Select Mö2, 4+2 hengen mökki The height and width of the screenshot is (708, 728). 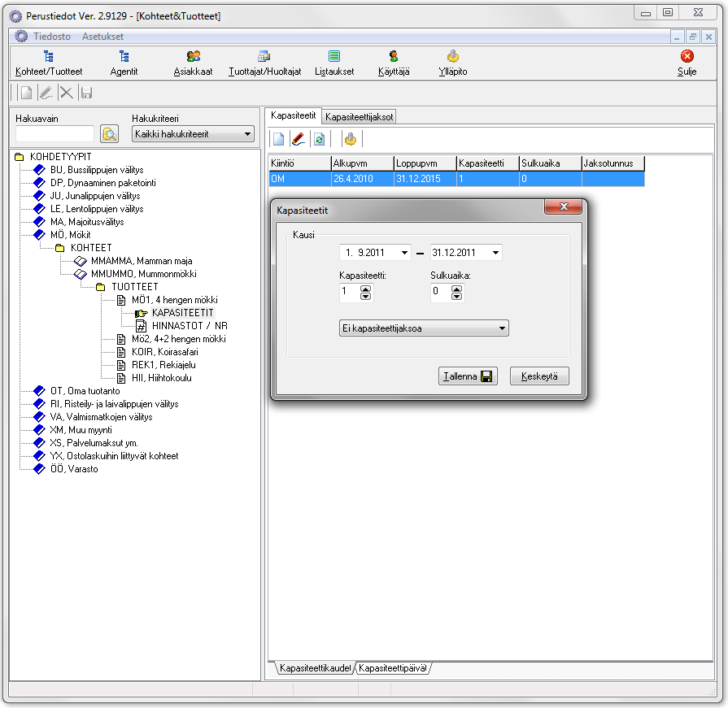click(179, 339)
